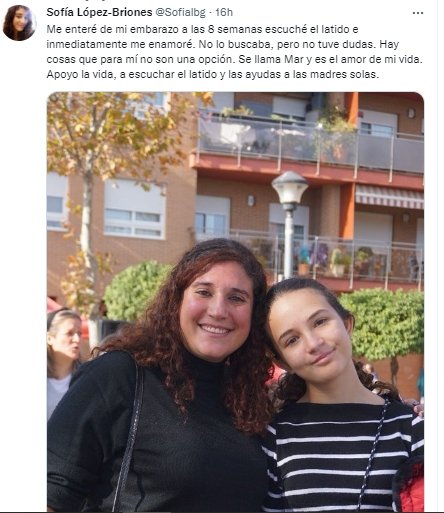Click the last line 'Apoyo la vida' of the tweet

[213, 74]
